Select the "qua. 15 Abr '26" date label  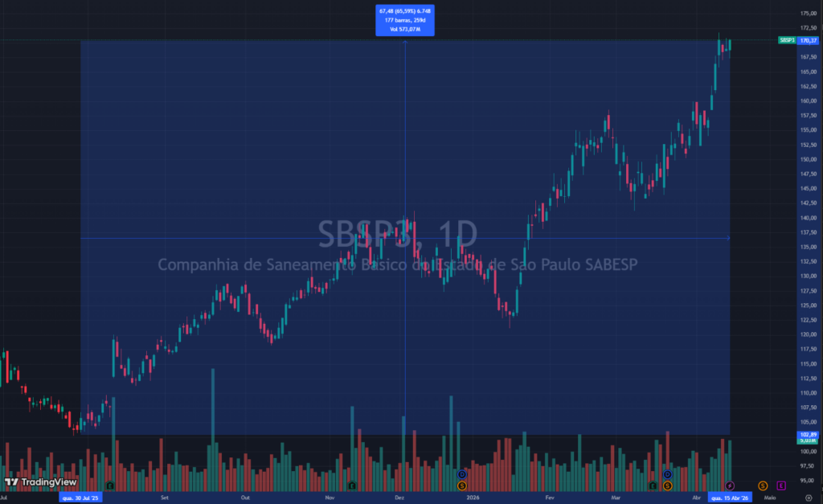(730, 498)
